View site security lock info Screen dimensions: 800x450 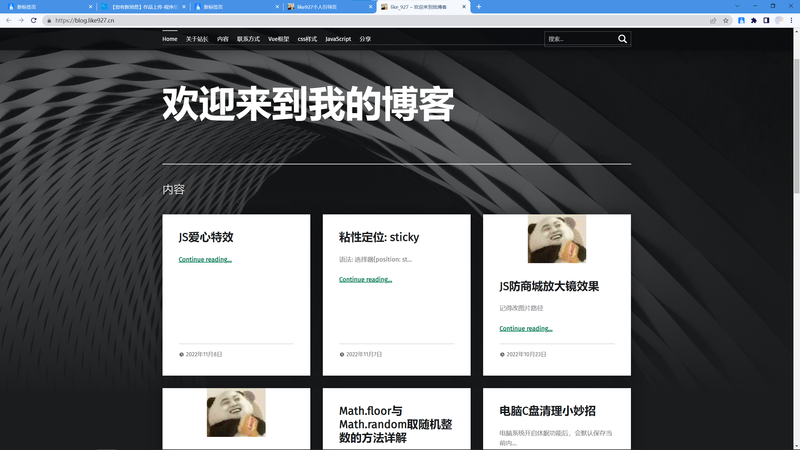click(49, 20)
